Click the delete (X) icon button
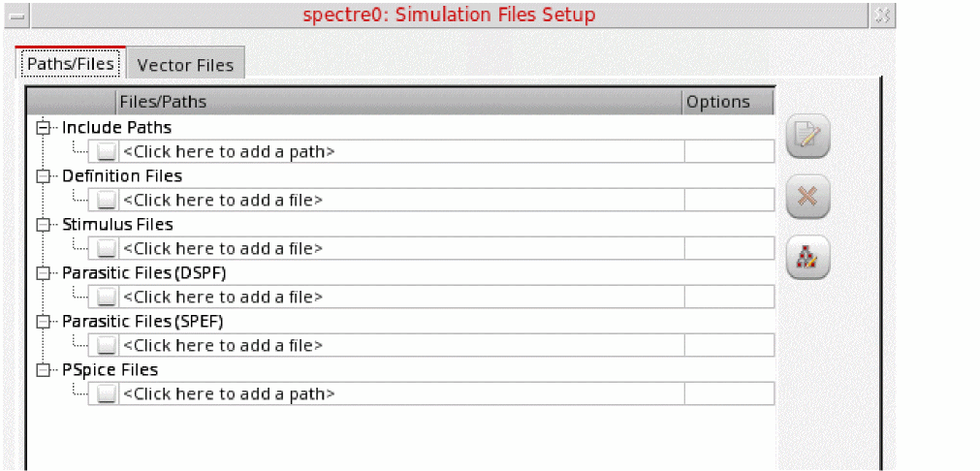The image size is (980, 471). pos(807,197)
